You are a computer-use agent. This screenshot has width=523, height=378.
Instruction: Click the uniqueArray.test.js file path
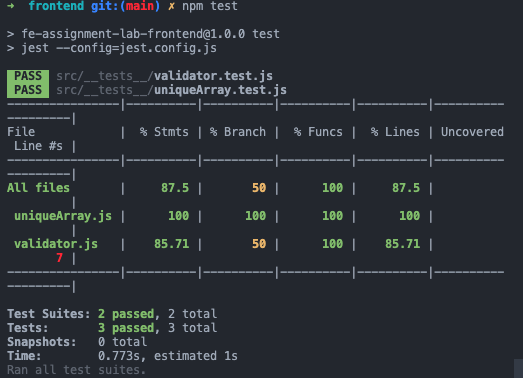coord(171,90)
